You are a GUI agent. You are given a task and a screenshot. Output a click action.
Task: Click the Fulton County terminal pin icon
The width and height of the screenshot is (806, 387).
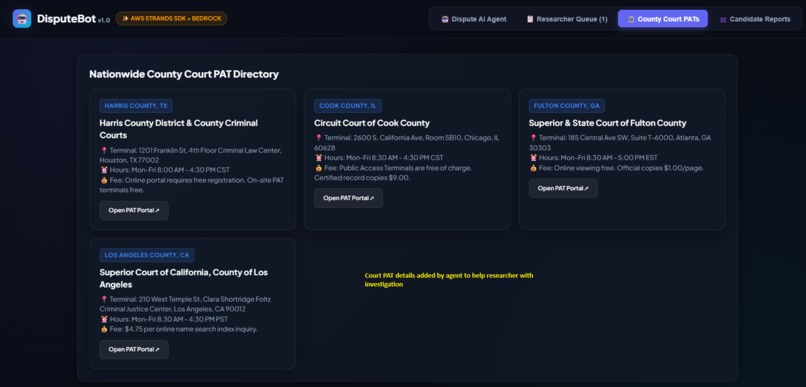[x=533, y=138]
